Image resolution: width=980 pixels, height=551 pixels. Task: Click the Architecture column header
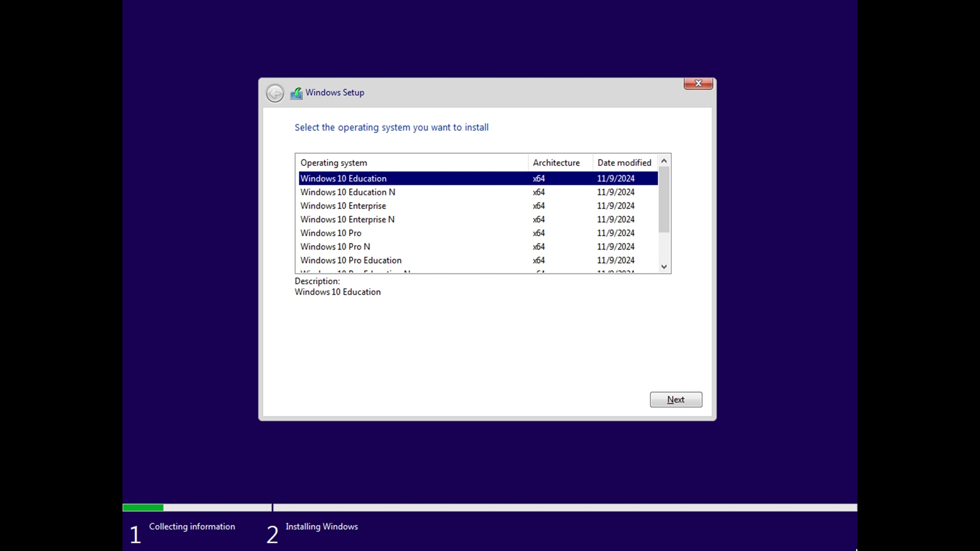coord(560,163)
